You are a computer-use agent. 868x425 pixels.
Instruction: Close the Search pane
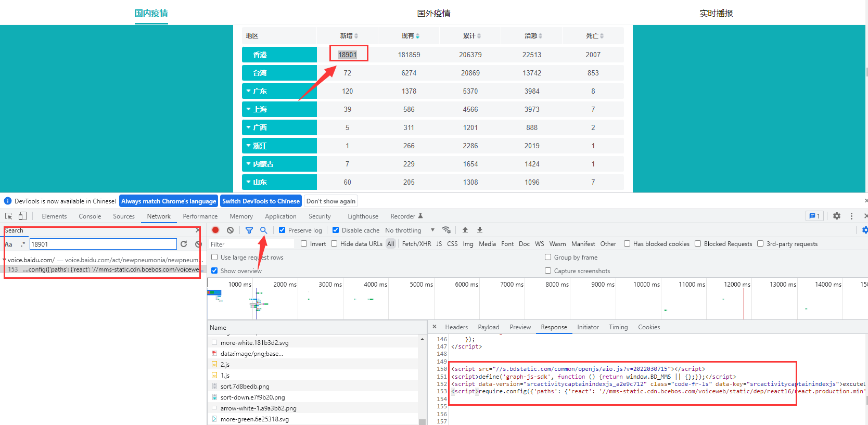click(x=198, y=230)
